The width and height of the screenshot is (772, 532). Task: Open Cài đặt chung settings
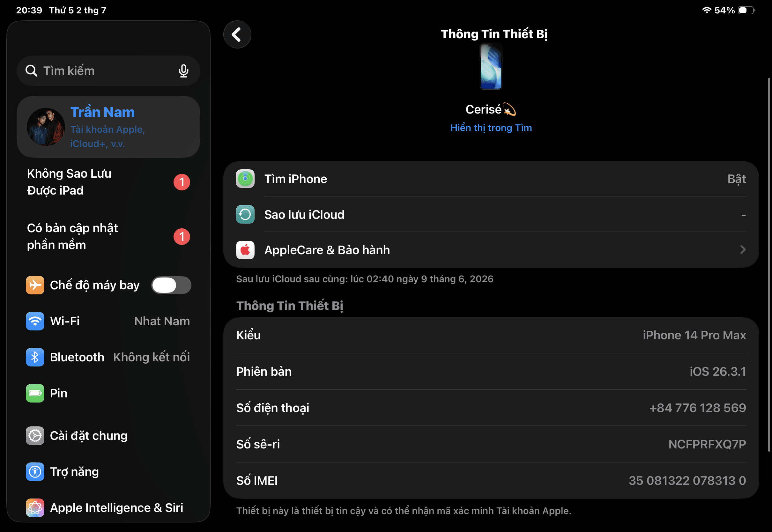pos(108,436)
